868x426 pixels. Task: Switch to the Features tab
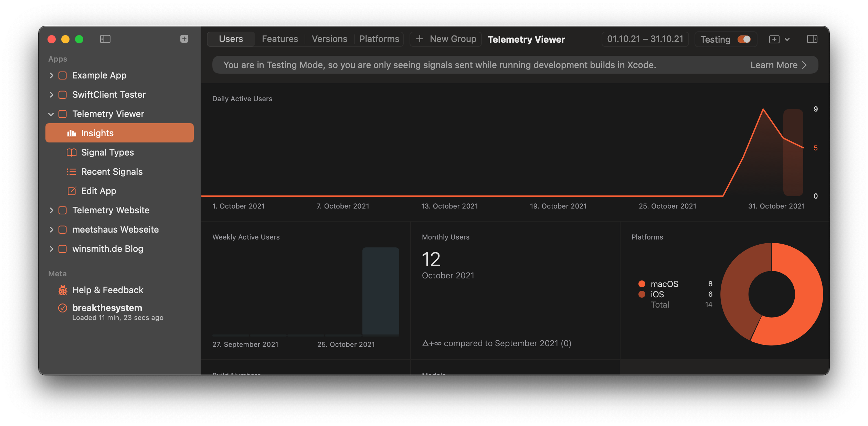280,39
